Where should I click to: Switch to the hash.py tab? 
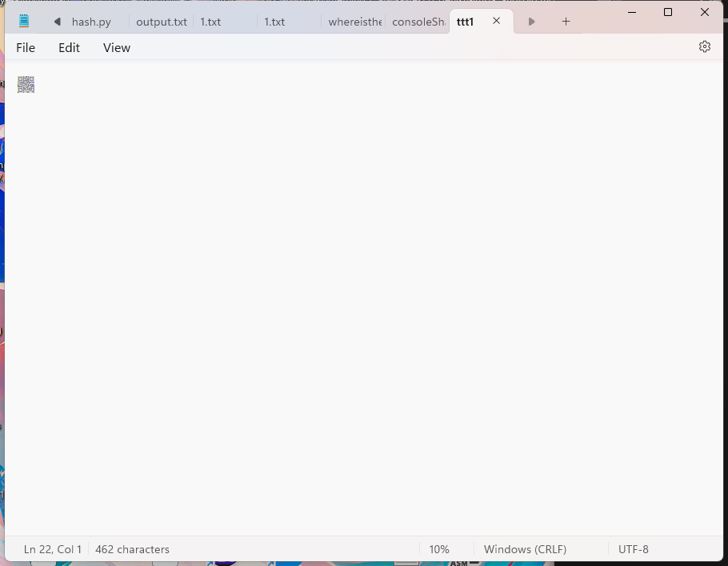(x=91, y=22)
